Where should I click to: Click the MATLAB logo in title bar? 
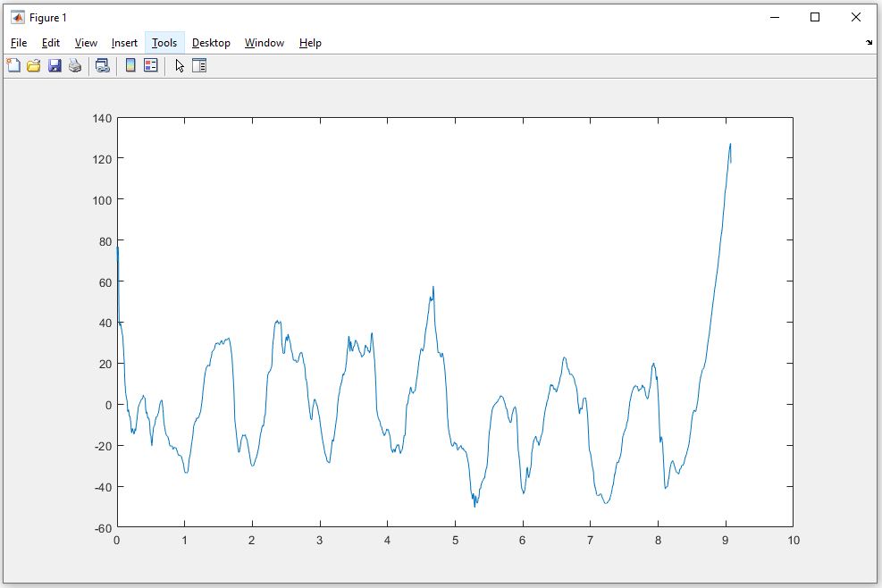tap(17, 17)
